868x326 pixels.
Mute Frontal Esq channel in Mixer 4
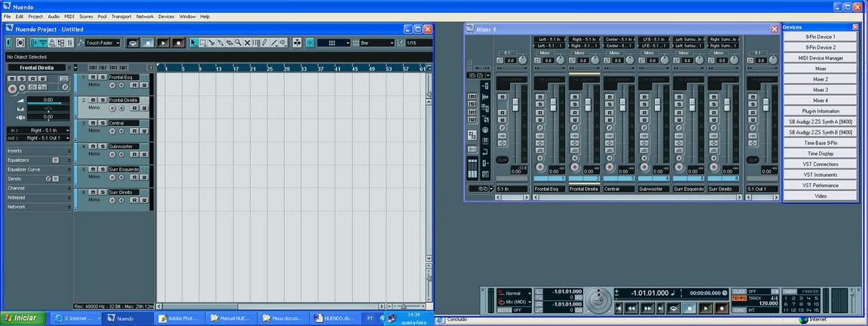(x=539, y=97)
